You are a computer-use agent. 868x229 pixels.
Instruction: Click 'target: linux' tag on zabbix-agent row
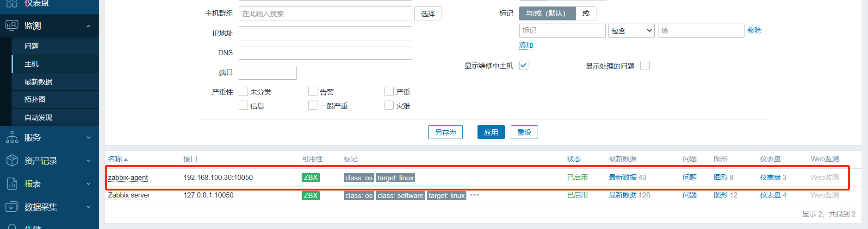tap(396, 178)
